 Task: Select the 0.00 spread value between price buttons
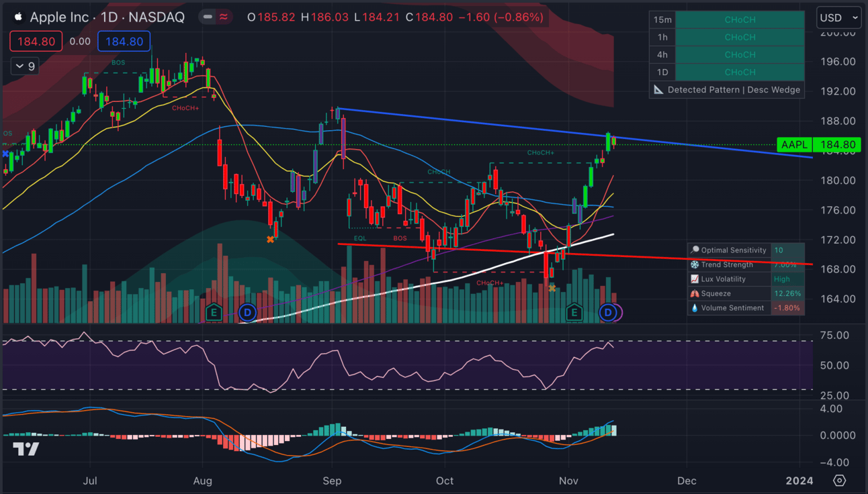coord(80,42)
